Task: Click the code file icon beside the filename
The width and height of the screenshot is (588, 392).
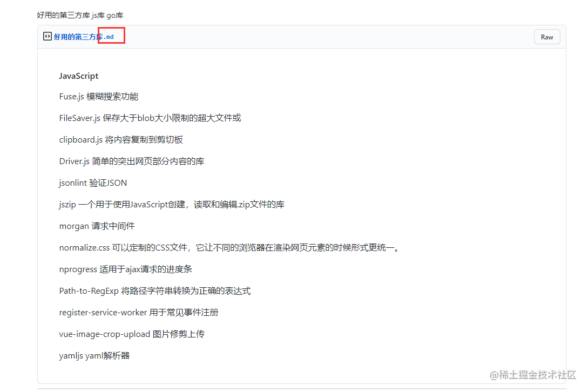Action: coord(47,36)
